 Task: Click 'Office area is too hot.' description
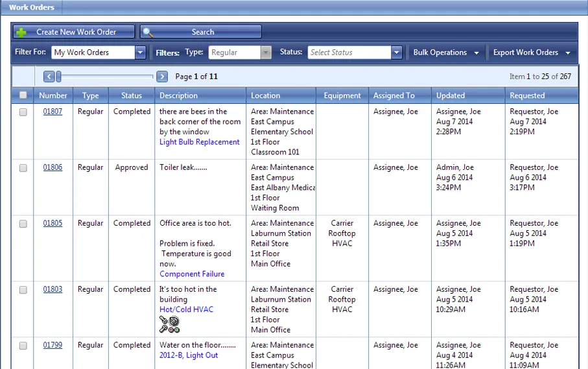[195, 223]
